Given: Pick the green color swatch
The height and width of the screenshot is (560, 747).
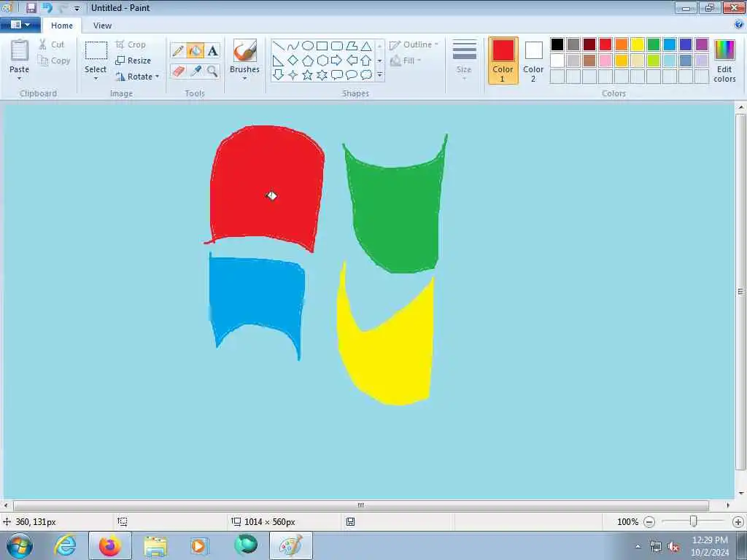Looking at the screenshot, I should point(654,44).
